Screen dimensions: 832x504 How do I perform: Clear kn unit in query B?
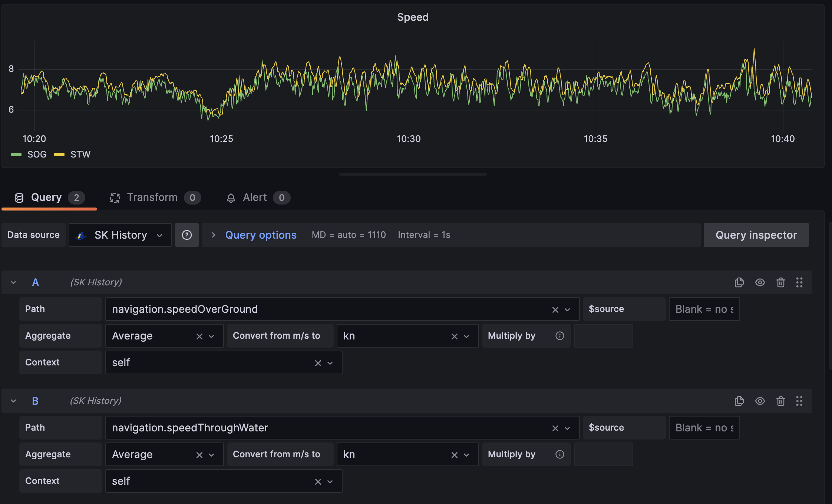tap(454, 455)
